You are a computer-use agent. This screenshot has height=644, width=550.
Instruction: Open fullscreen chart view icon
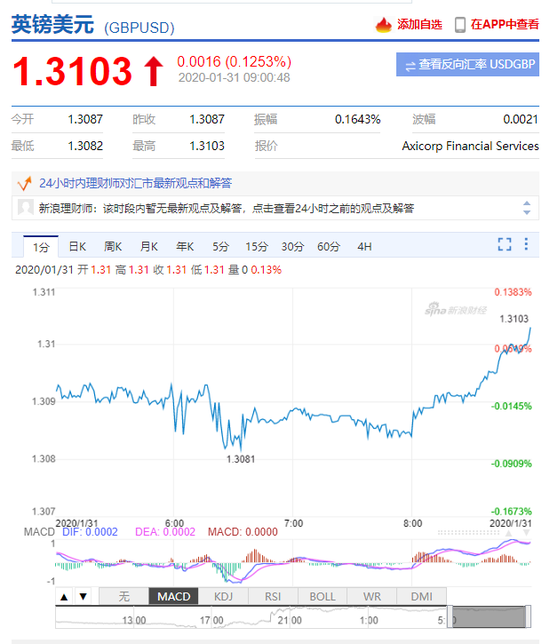click(x=504, y=244)
